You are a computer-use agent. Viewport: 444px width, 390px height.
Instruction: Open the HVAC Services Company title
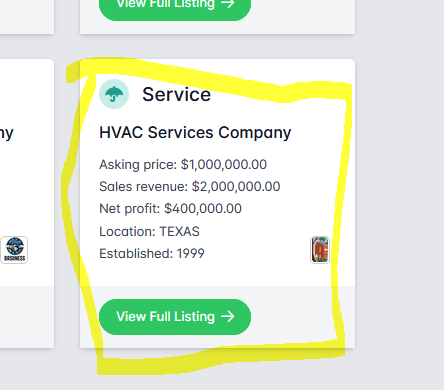click(x=195, y=133)
